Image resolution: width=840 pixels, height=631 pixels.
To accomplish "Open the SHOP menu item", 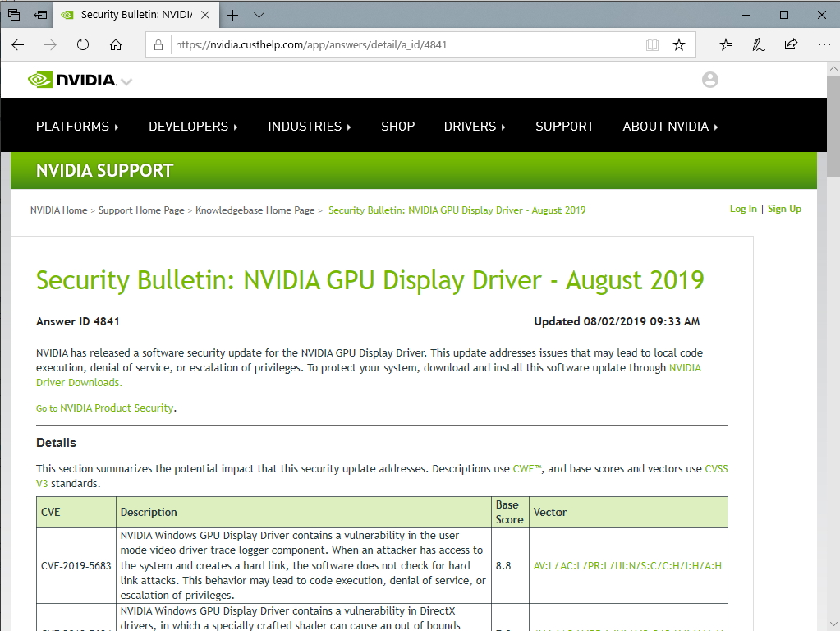I will [x=398, y=127].
